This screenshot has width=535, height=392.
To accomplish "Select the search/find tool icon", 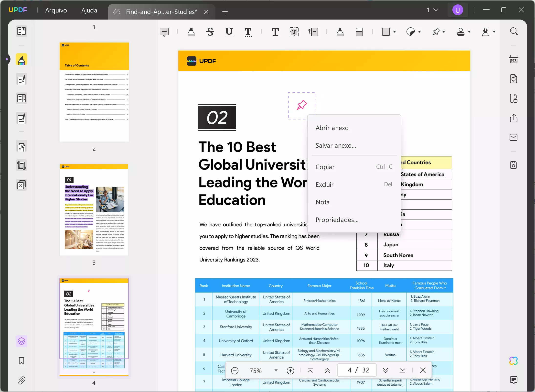I will (x=514, y=32).
